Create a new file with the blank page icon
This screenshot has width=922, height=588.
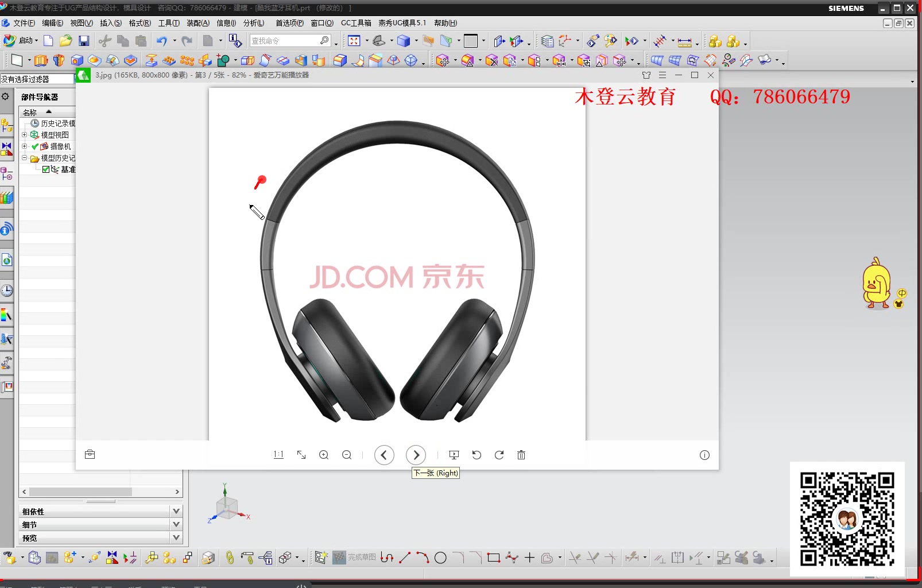[49, 41]
